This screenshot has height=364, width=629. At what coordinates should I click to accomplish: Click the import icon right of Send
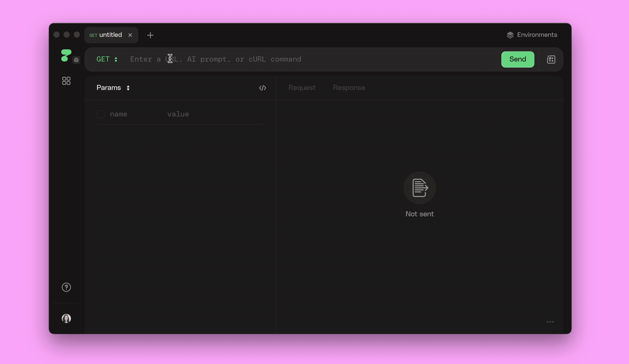pyautogui.click(x=551, y=59)
